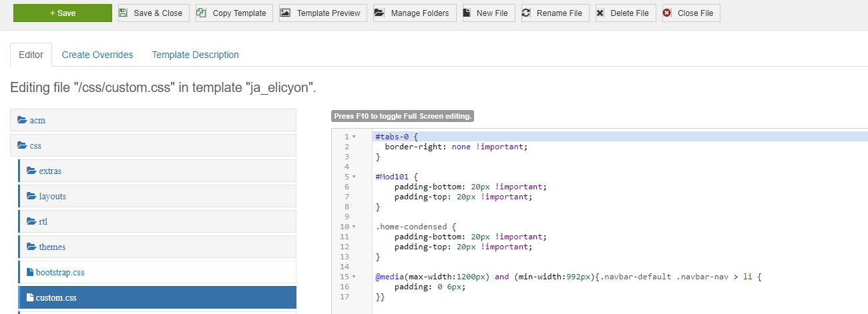Collapse the .home-condensed rule at line 10
This screenshot has width=868, height=314.
(x=354, y=227)
